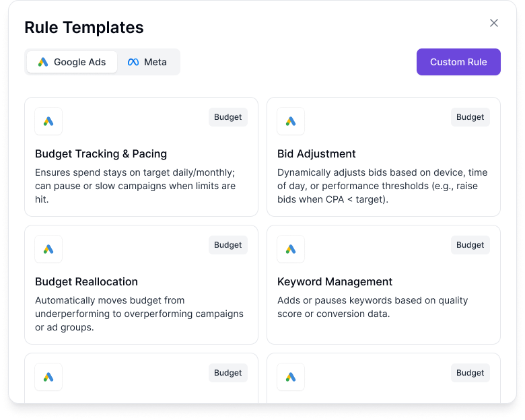Viewport: 525px width, 420px height.
Task: Click Budget badge on Budget Reallocation card
Action: tap(228, 245)
